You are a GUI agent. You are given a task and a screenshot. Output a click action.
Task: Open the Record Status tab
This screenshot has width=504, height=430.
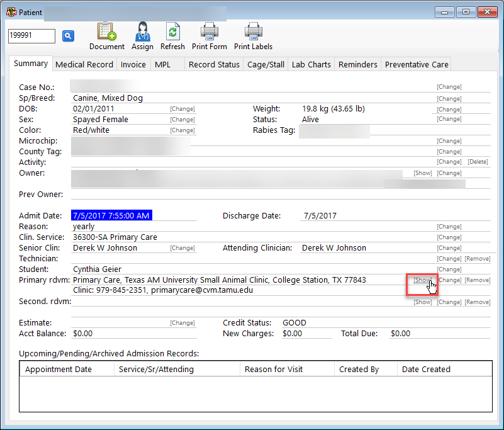pyautogui.click(x=214, y=65)
